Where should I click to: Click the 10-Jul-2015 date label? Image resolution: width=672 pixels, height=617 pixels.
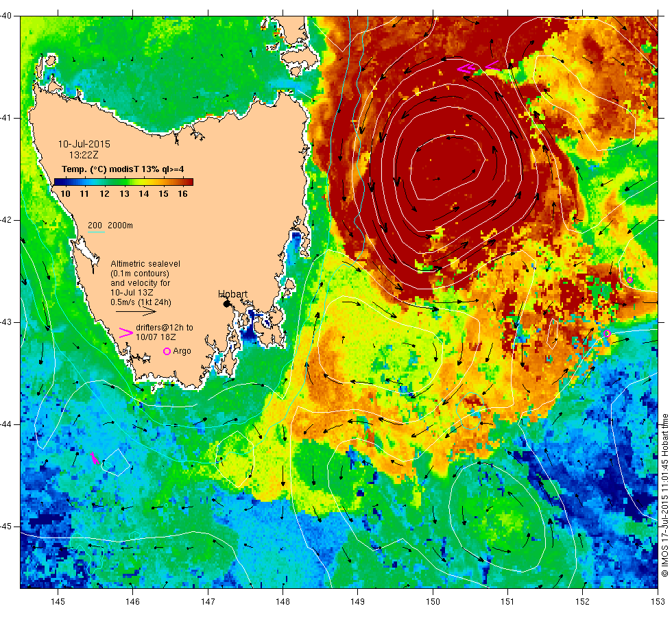(x=84, y=144)
